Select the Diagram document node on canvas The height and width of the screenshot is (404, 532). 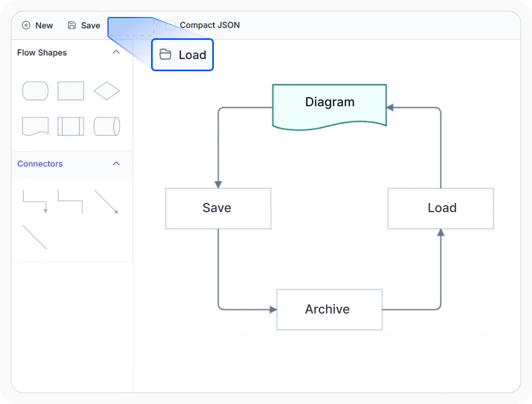pyautogui.click(x=329, y=106)
